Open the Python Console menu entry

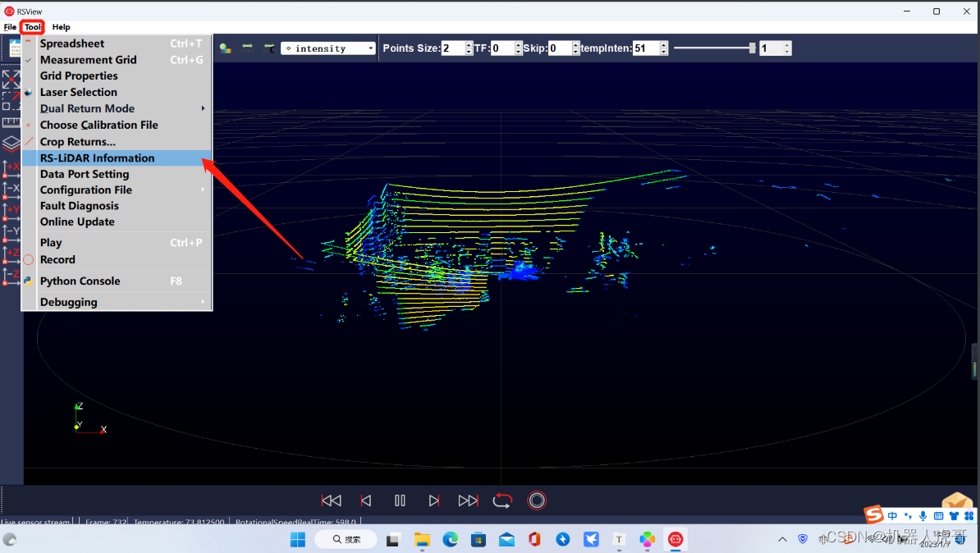coord(117,281)
